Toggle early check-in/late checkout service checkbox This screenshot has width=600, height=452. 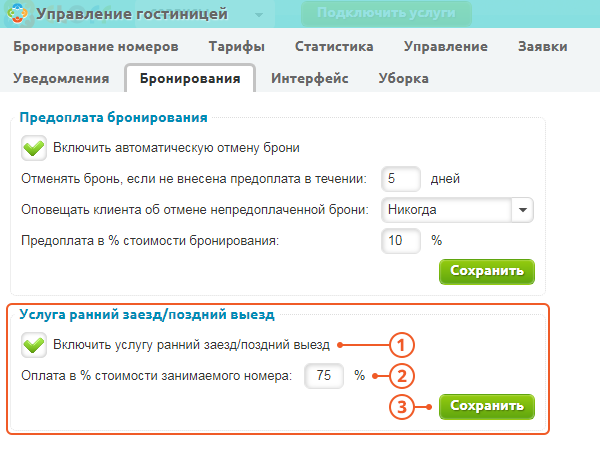pyautogui.click(x=34, y=345)
